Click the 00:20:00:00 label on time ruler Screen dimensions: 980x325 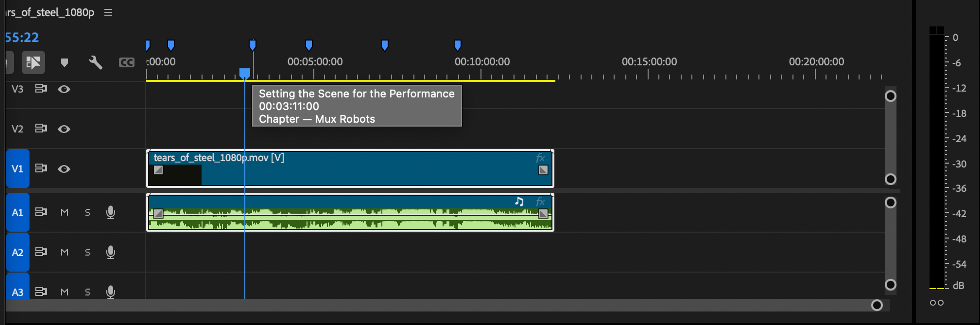816,62
